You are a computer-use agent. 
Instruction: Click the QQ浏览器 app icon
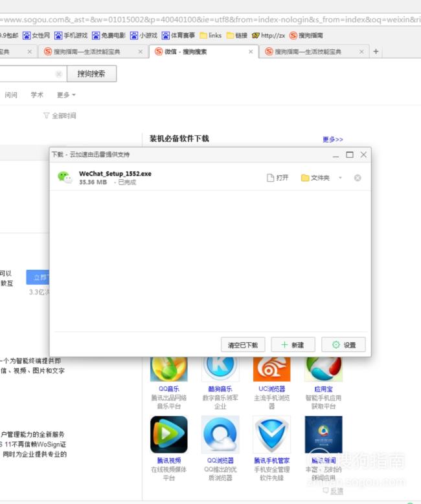[220, 434]
